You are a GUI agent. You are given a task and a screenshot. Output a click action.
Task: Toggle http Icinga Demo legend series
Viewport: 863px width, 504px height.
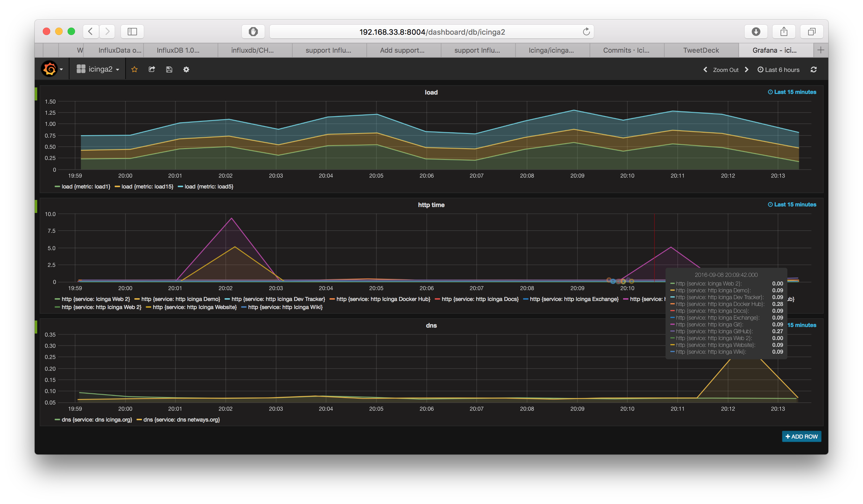[180, 299]
